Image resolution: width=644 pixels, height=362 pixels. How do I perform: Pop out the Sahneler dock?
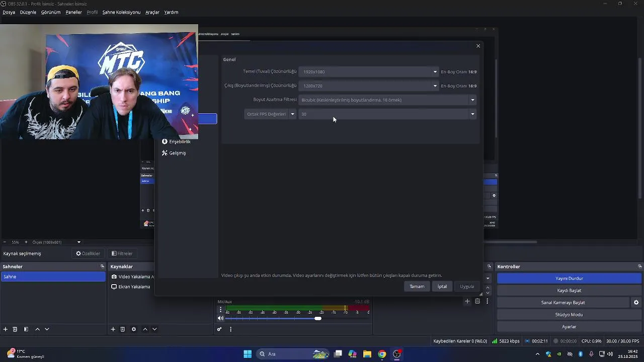[102, 266]
